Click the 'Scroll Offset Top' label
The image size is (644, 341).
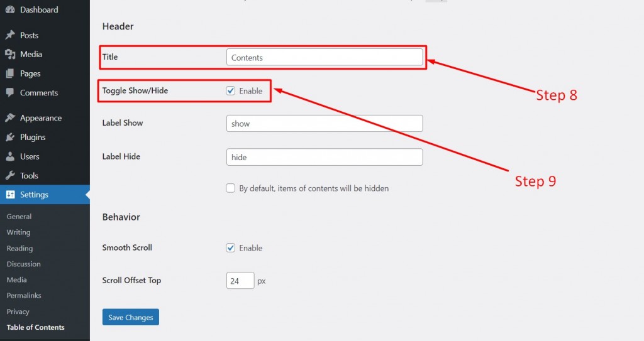[131, 280]
